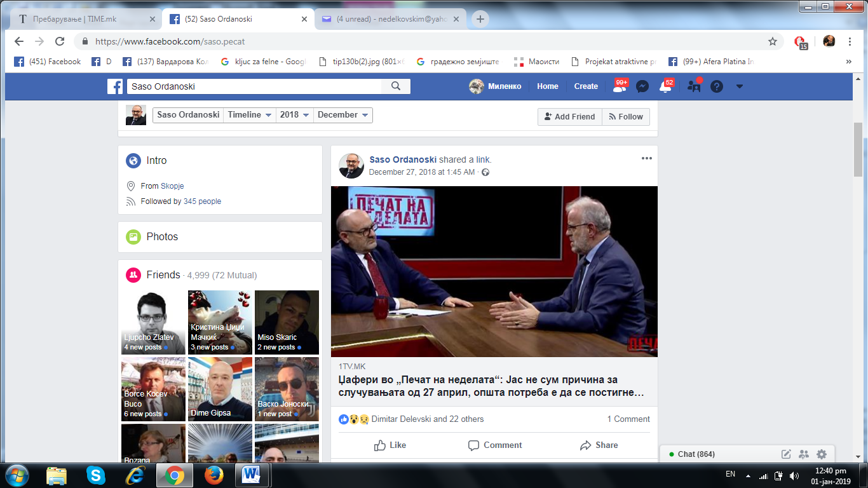Click the browser back arrow
The width and height of the screenshot is (868, 488).
pos(19,41)
